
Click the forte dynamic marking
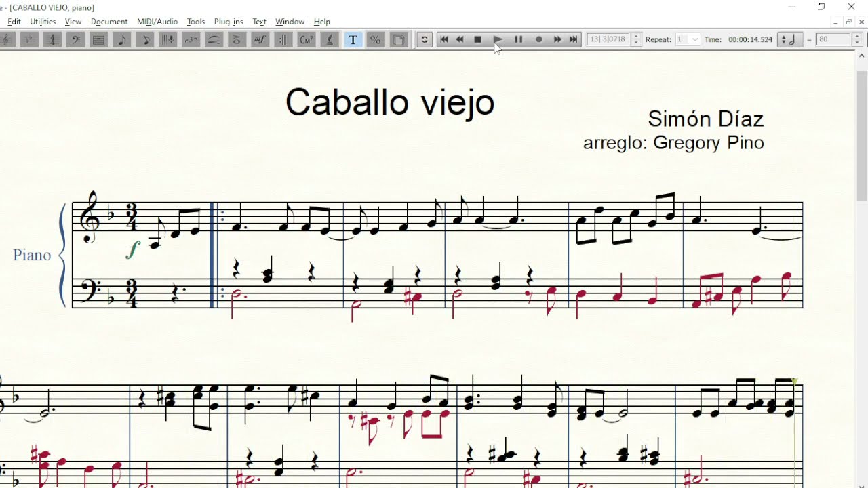(133, 249)
